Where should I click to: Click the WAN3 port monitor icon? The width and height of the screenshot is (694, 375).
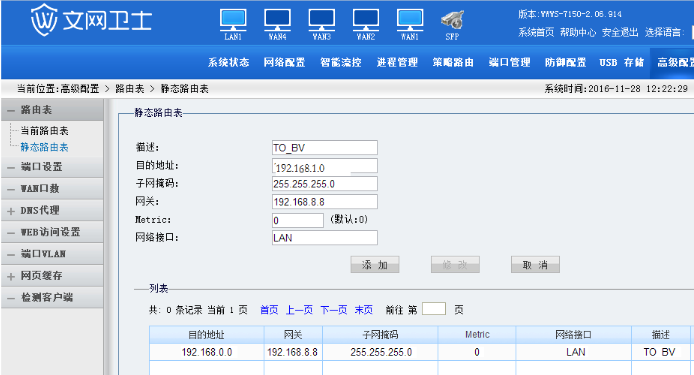(322, 20)
